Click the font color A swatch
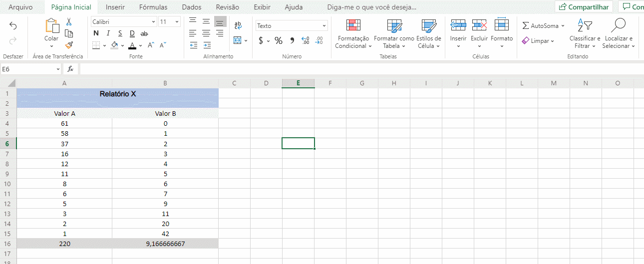This screenshot has width=644, height=264. pyautogui.click(x=132, y=45)
